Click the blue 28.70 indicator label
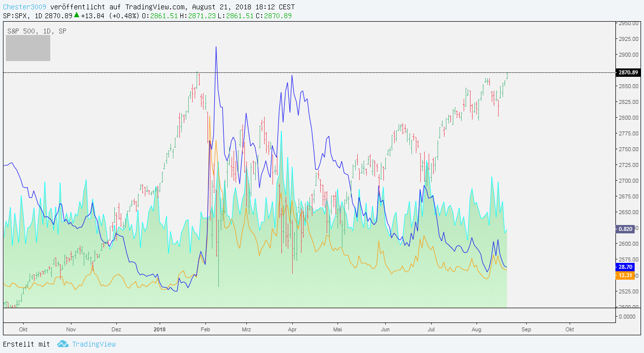644x353 pixels. (625, 267)
